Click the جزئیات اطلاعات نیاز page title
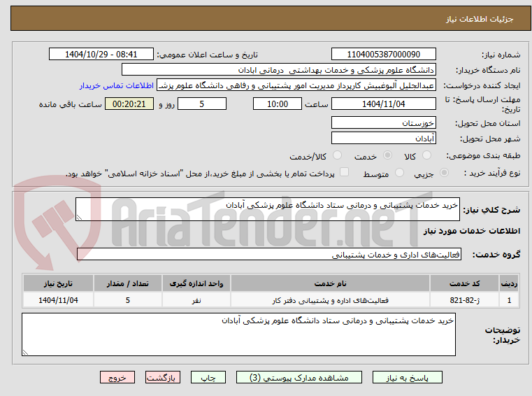This screenshot has height=396, width=532. (x=480, y=19)
